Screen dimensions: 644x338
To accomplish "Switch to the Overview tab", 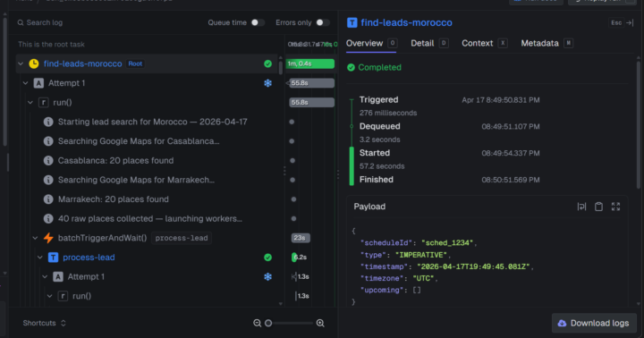I will 371,43.
